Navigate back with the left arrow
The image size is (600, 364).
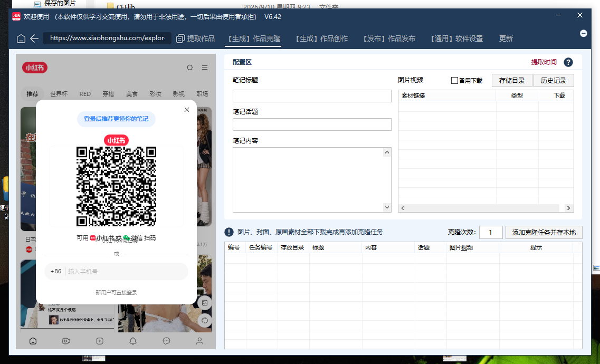[34, 39]
